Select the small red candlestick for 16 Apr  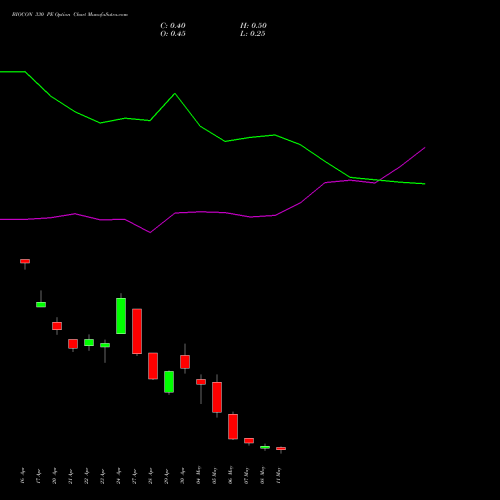[25, 261]
